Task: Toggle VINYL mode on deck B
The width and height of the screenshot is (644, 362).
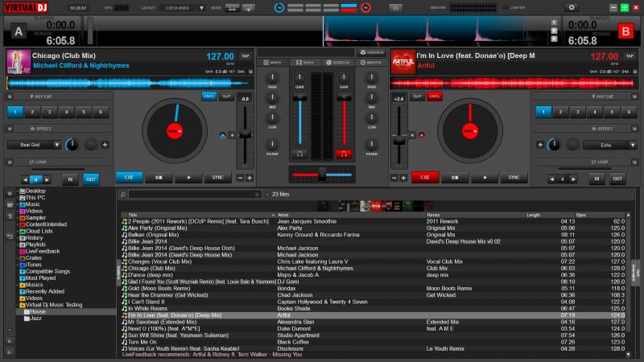Action: click(x=434, y=97)
